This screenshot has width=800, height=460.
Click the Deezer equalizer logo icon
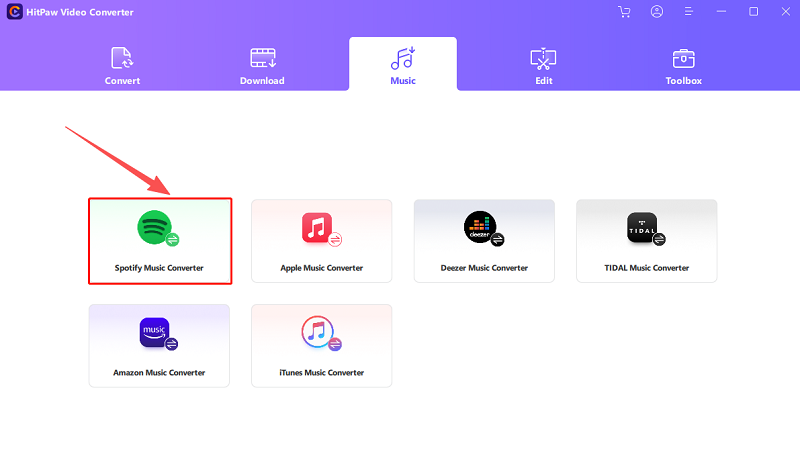[x=480, y=227]
